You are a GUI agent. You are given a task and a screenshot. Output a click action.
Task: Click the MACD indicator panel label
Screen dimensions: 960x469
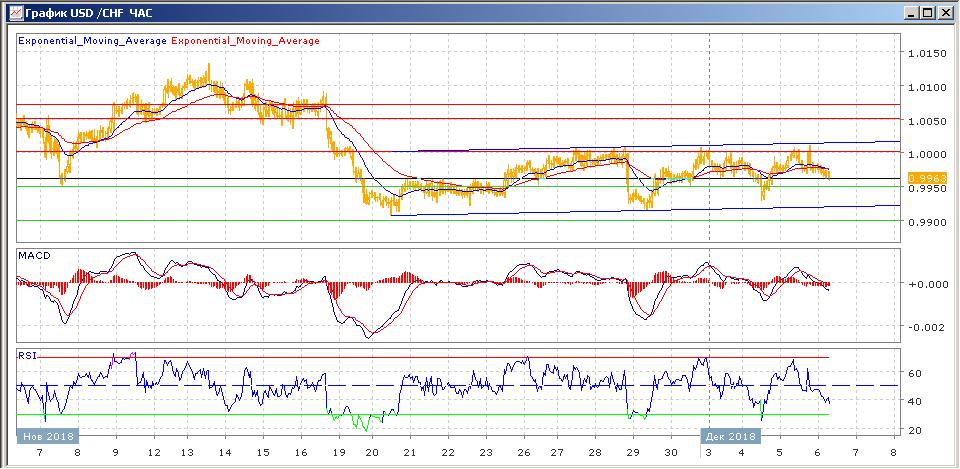click(33, 256)
